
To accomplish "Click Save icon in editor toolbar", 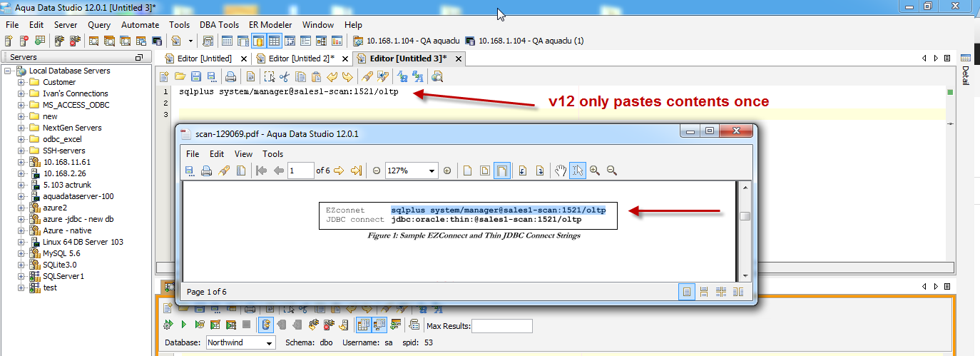I will (x=195, y=76).
